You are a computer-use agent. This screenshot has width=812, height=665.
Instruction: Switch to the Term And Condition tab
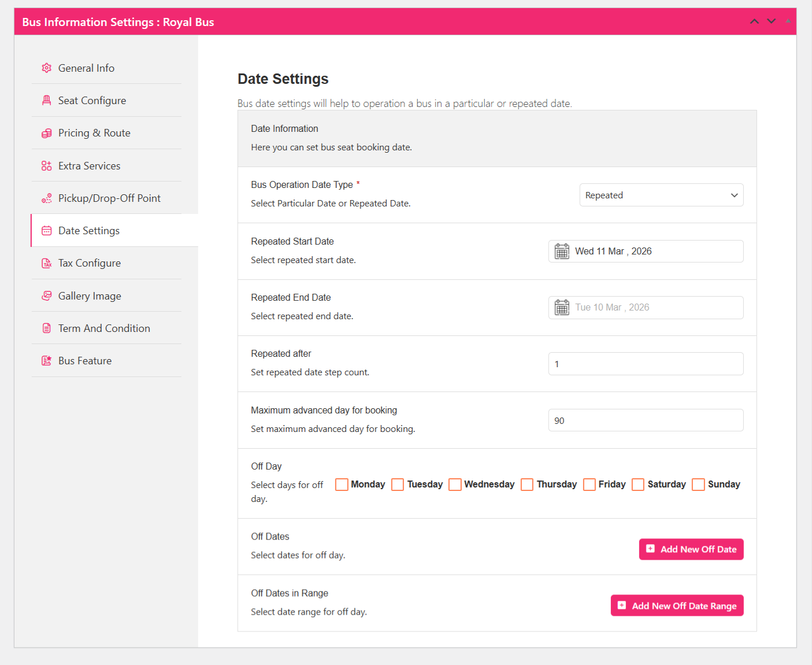tap(104, 328)
